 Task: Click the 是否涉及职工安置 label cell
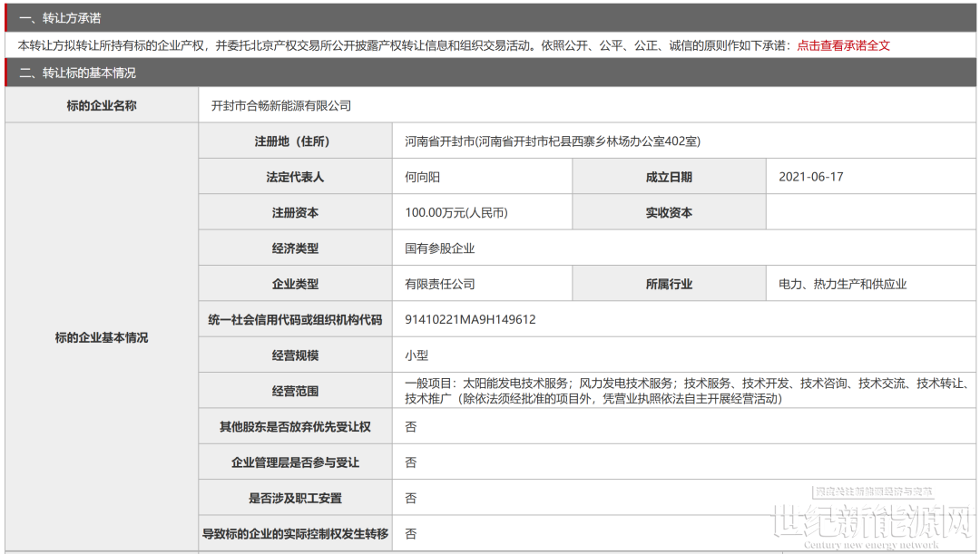tap(295, 498)
